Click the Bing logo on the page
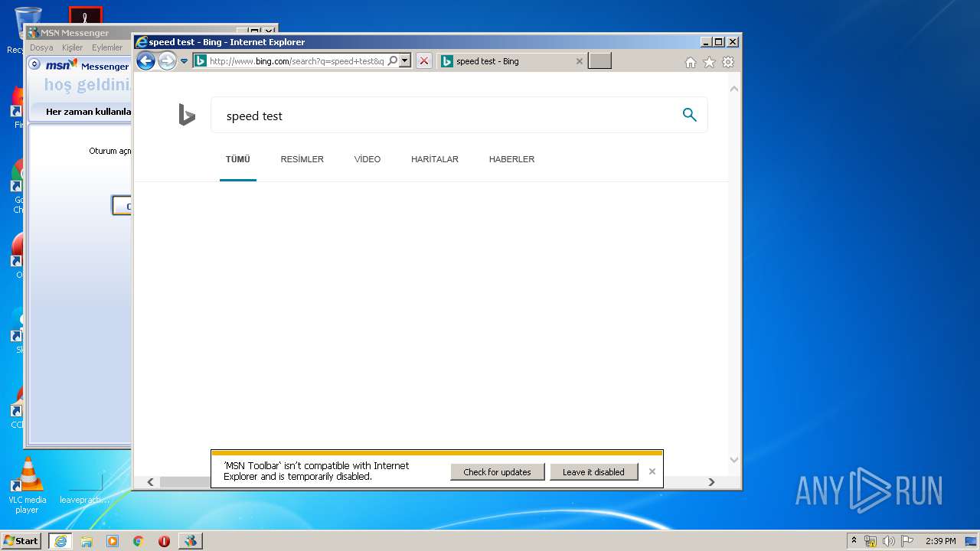The height and width of the screenshot is (551, 980). point(187,116)
